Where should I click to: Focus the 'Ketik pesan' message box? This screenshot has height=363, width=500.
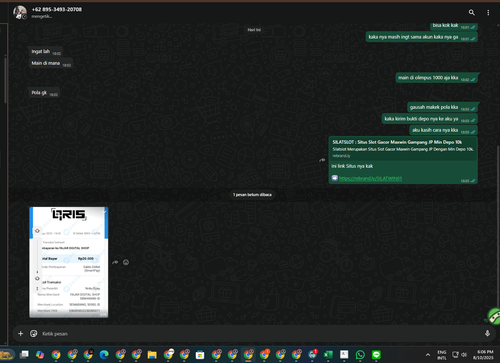click(260, 333)
